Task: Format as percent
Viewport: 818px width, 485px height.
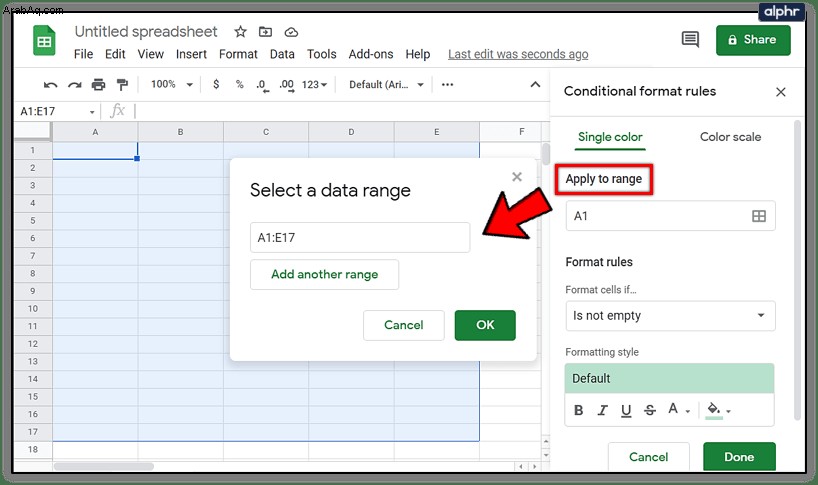Action: pos(239,84)
